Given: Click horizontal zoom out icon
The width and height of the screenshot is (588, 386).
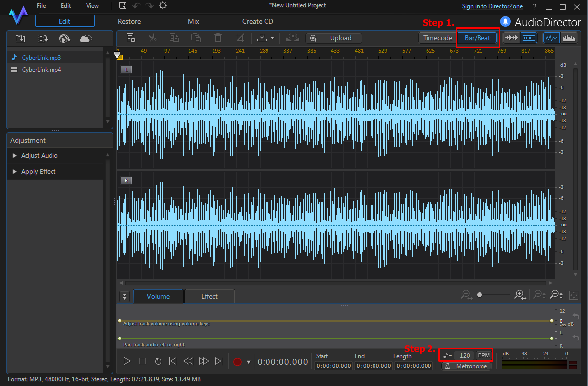Looking at the screenshot, I should (466, 295).
